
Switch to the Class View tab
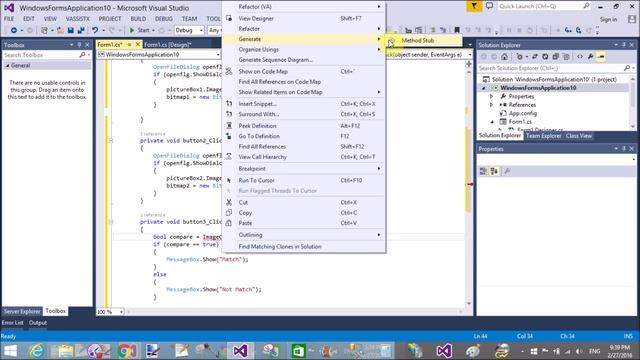pos(579,136)
